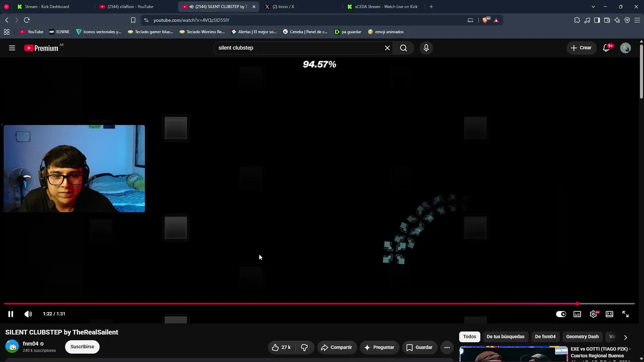Open the ELNINE bookmark

(x=59, y=32)
